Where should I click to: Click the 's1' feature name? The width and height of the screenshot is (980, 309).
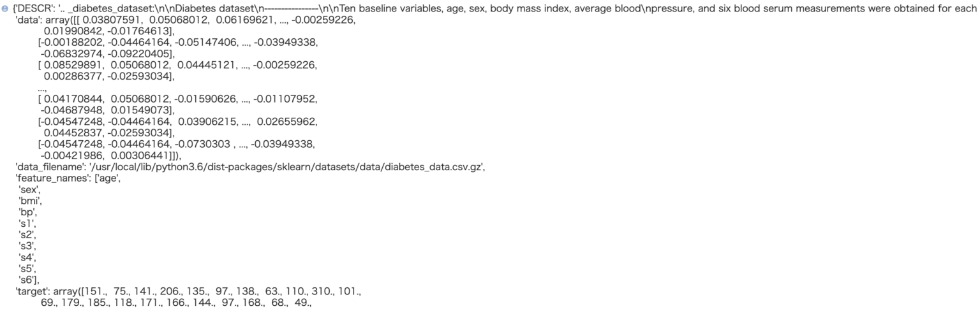coord(27,223)
